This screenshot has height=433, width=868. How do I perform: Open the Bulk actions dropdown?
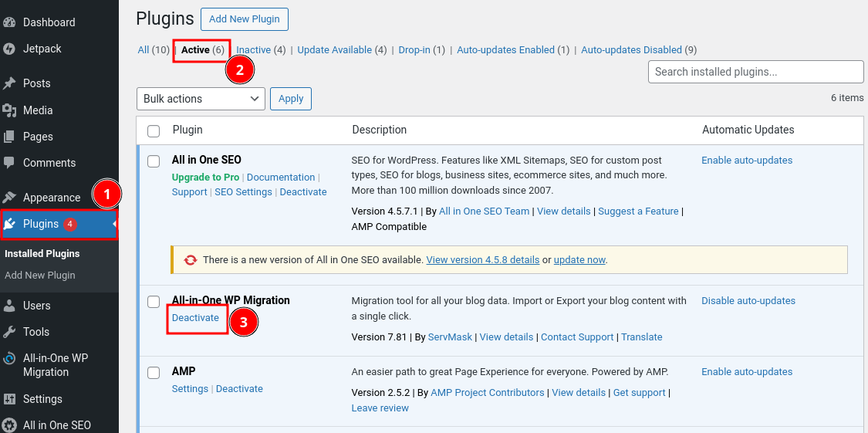(201, 99)
